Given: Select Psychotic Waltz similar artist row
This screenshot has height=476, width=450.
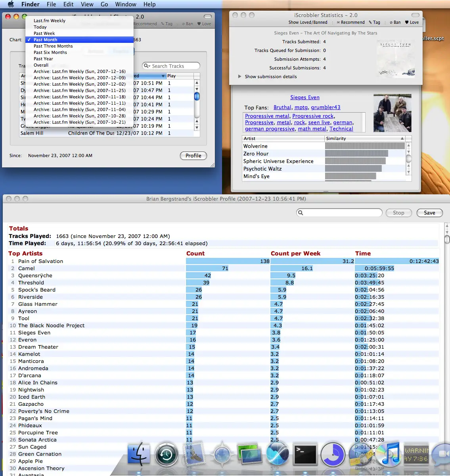Looking at the screenshot, I should click(324, 169).
